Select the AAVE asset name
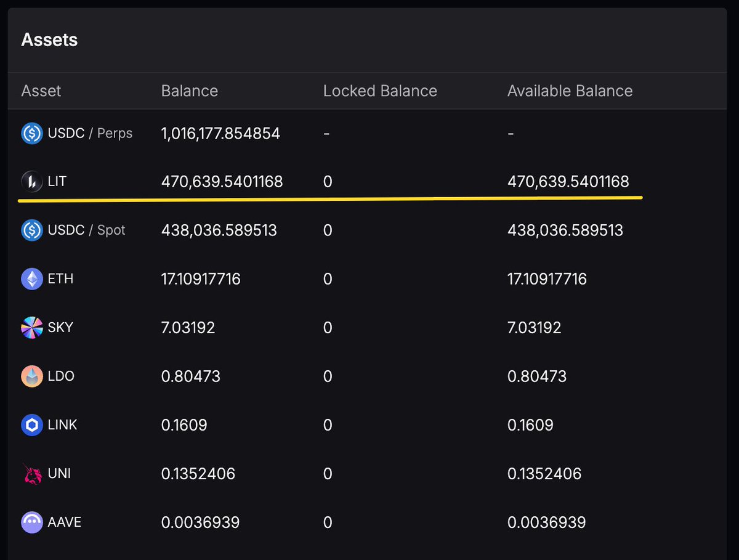Screen dimensions: 739x560 pos(65,522)
